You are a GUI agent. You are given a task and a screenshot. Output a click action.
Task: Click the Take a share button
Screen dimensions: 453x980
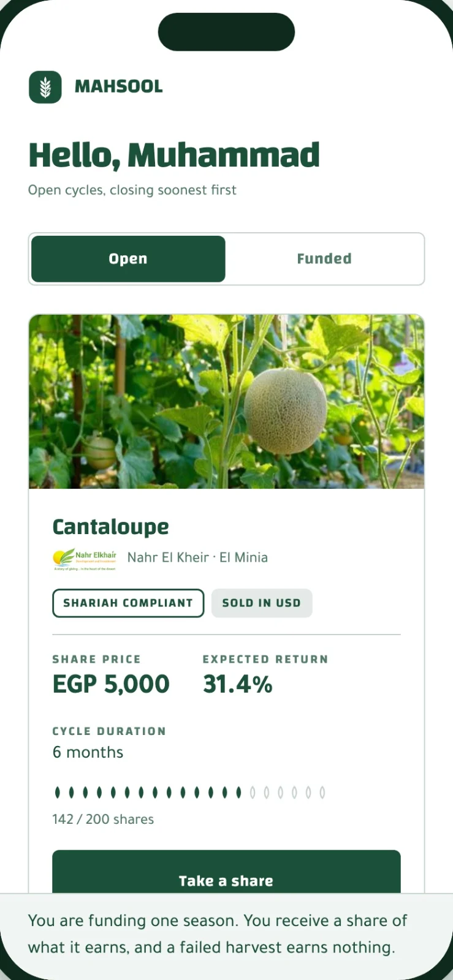226,872
